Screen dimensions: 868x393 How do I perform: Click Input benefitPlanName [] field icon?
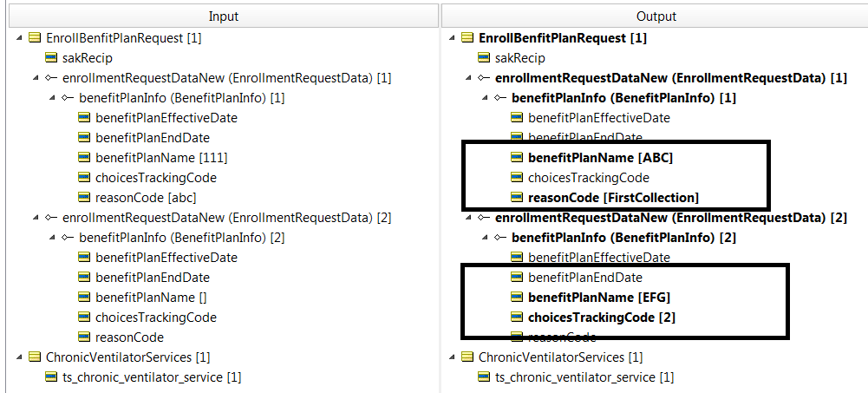[x=84, y=298]
